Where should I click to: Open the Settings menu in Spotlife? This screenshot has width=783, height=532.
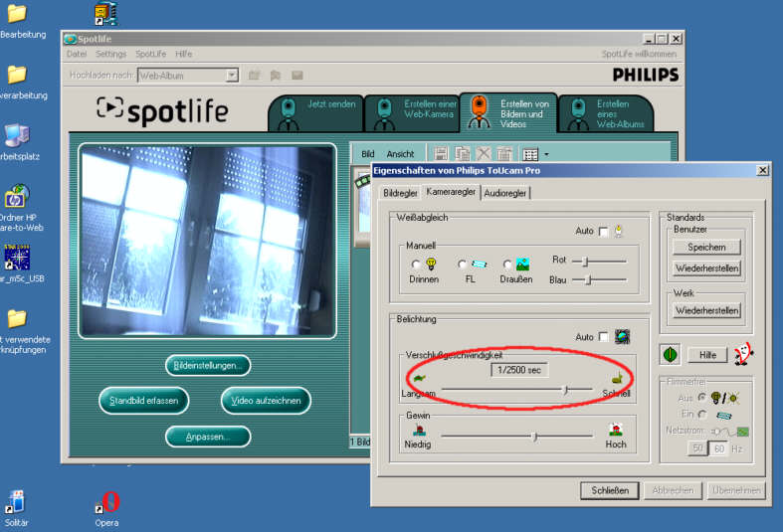pos(110,54)
